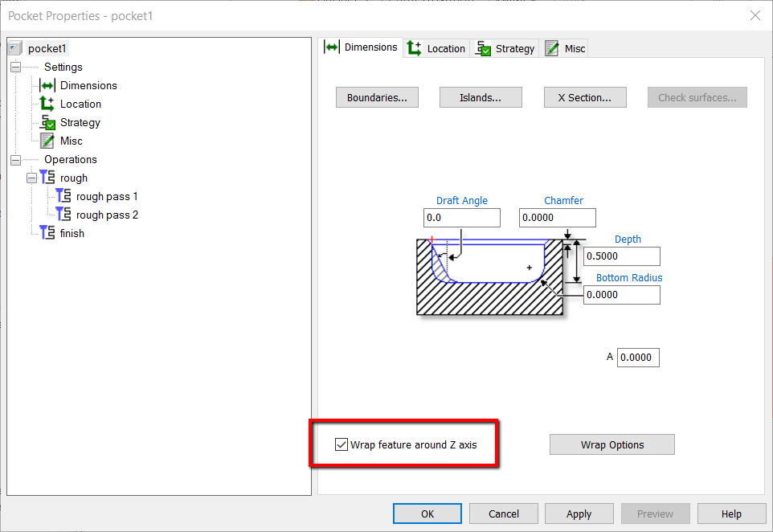The image size is (773, 532).
Task: Select the rough operation icon under Operations
Action: pos(47,178)
